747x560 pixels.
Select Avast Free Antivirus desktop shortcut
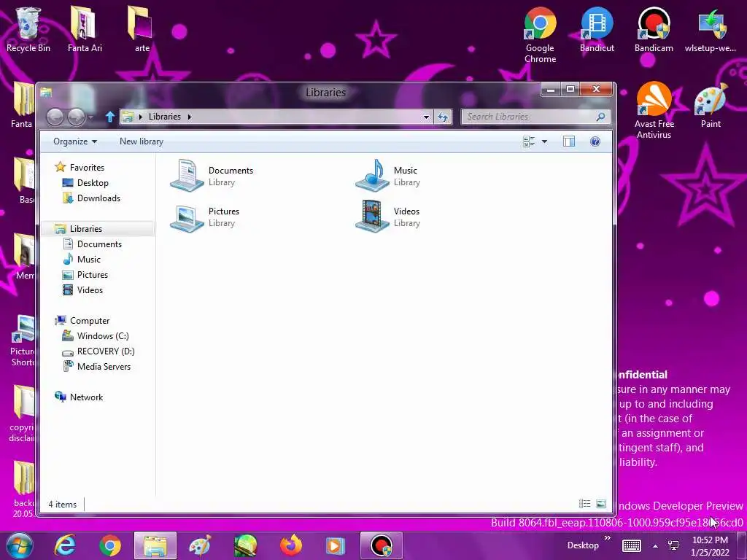(x=654, y=111)
